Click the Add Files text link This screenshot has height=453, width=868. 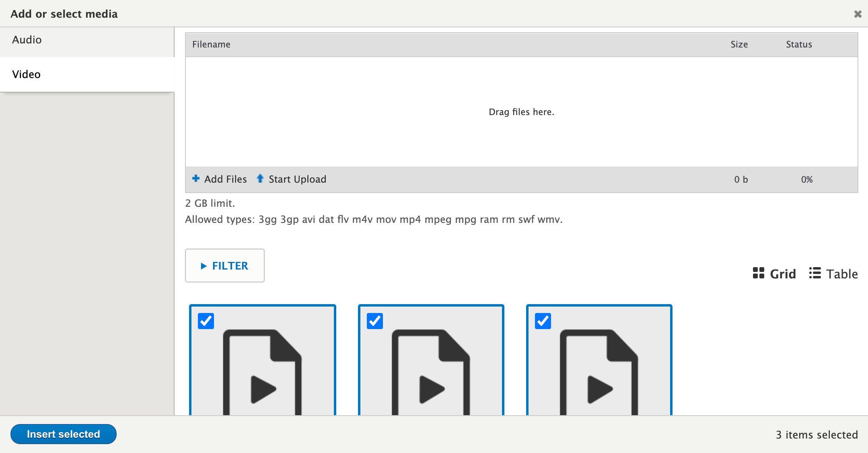[x=225, y=179]
